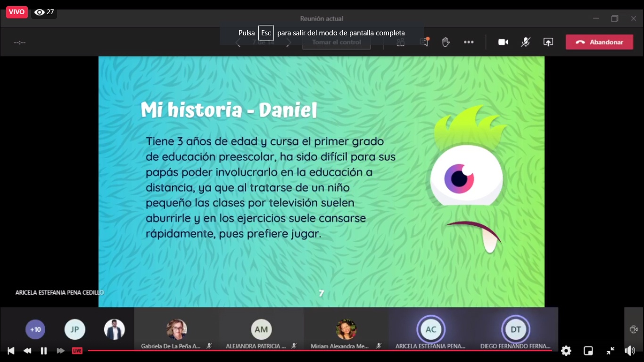
Task: Select Gabriela De La Peña participant tile
Action: pos(176,329)
